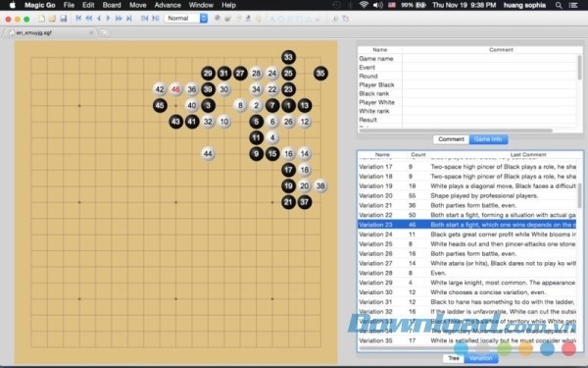Click the new tab button beside en_xmuyjq.sgf
The height and width of the screenshot is (368, 588).
pyautogui.click(x=105, y=32)
